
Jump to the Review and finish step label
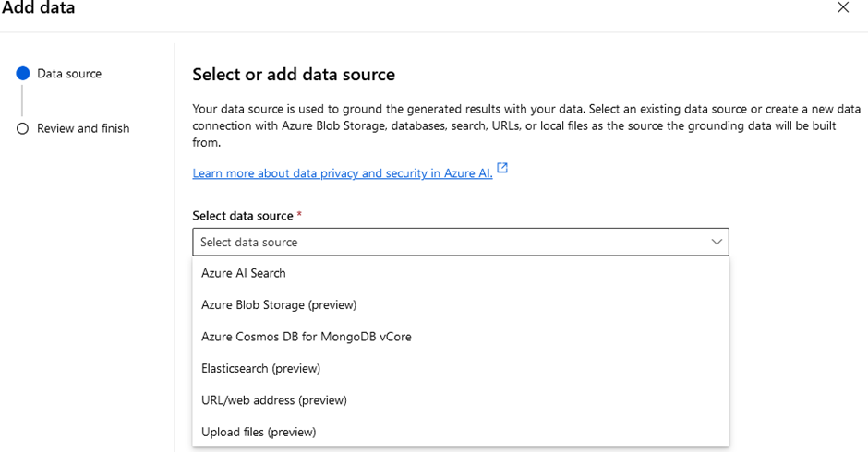tap(83, 128)
